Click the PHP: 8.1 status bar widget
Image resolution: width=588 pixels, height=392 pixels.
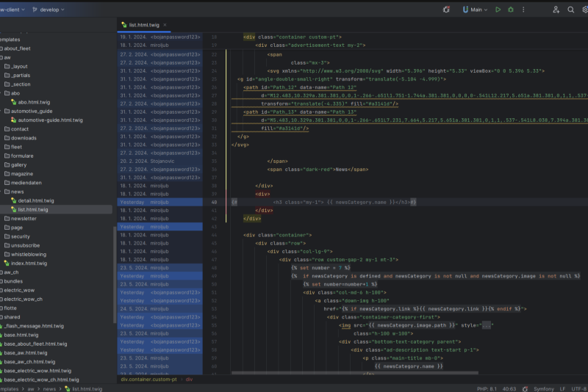point(487,388)
